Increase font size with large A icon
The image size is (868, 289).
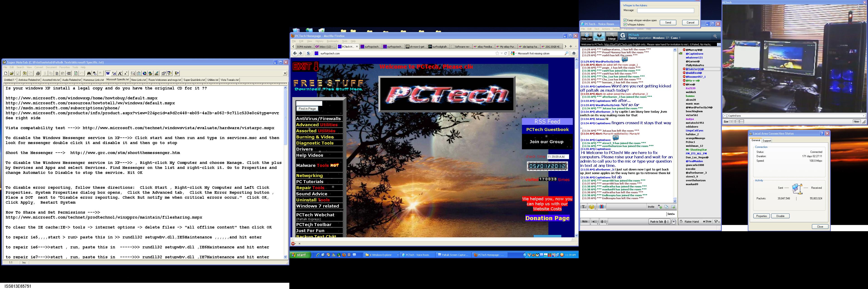click(x=120, y=73)
